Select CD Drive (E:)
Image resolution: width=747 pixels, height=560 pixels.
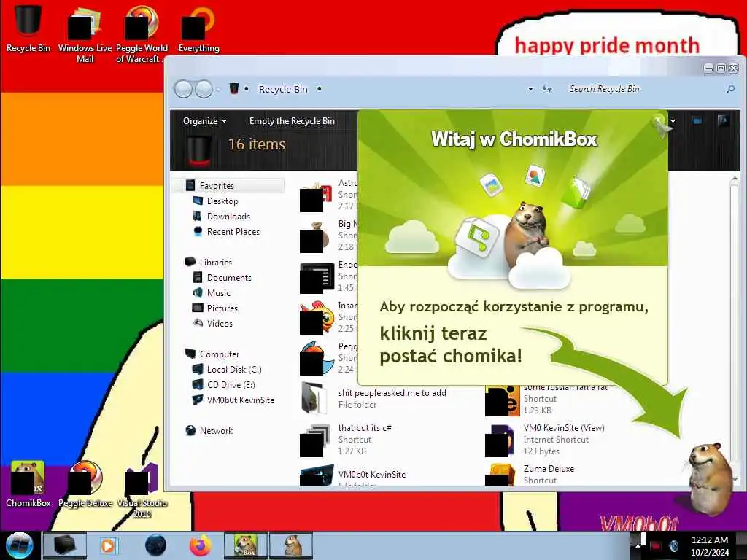click(x=231, y=385)
